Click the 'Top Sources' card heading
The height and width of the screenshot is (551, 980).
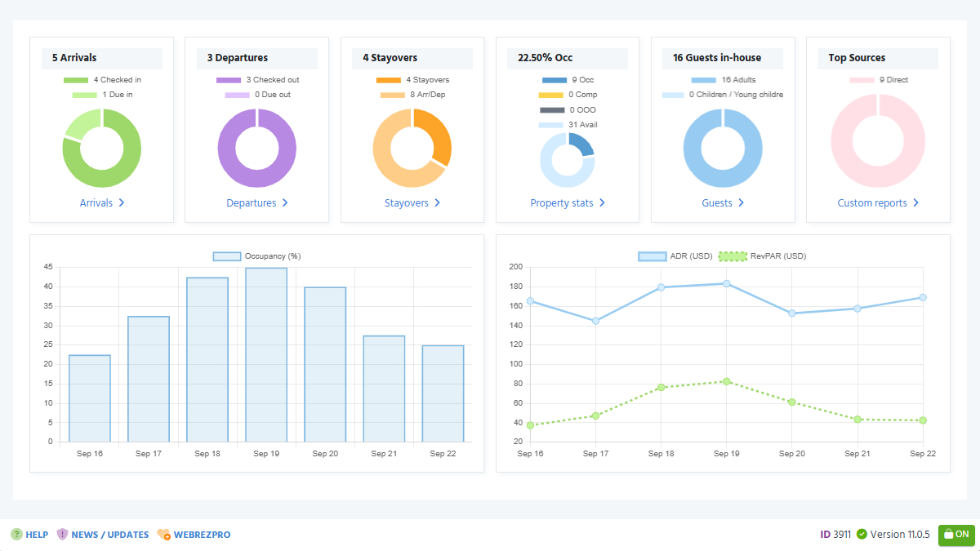coord(857,58)
